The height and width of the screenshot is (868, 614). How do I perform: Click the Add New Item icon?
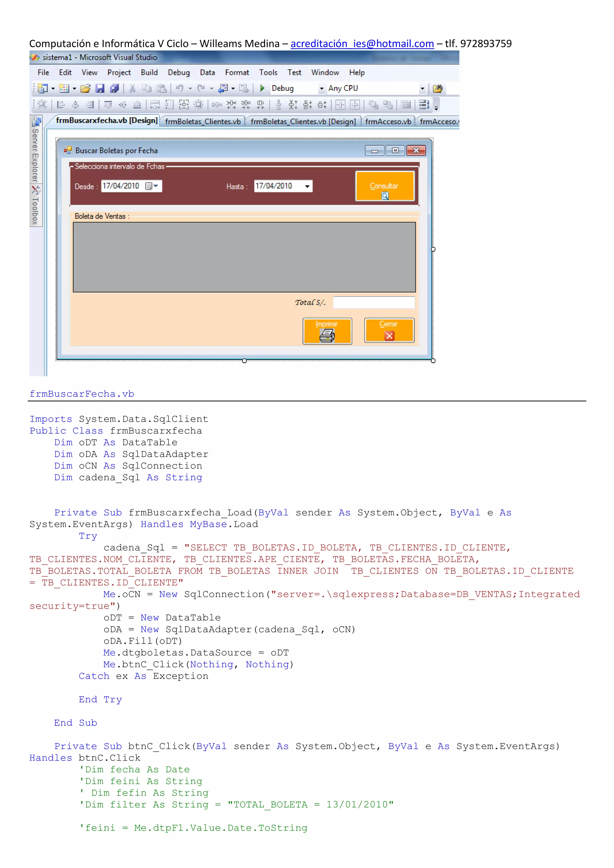point(64,88)
